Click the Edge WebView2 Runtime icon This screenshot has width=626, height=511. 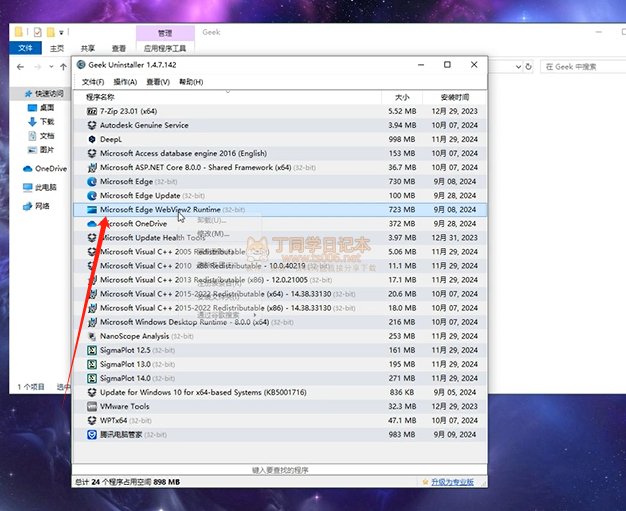point(92,210)
